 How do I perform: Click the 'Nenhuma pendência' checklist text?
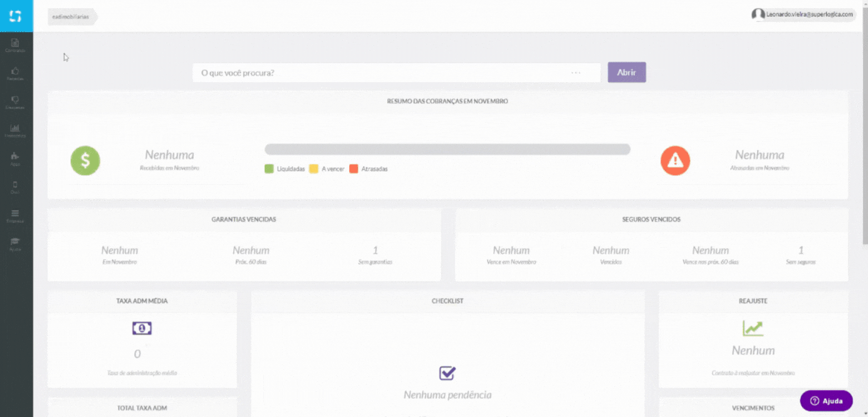[447, 395]
